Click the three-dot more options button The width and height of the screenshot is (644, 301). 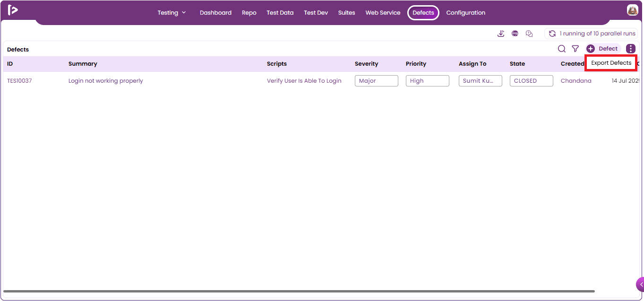(631, 49)
